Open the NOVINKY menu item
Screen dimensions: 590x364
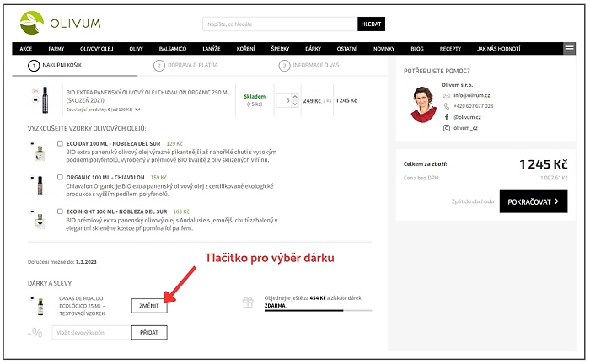click(383, 49)
